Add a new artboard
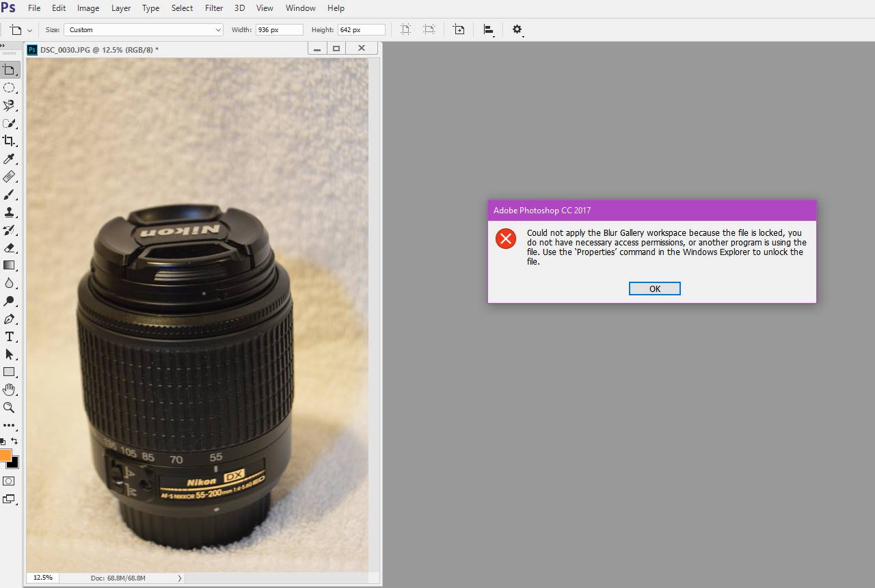 pyautogui.click(x=459, y=29)
